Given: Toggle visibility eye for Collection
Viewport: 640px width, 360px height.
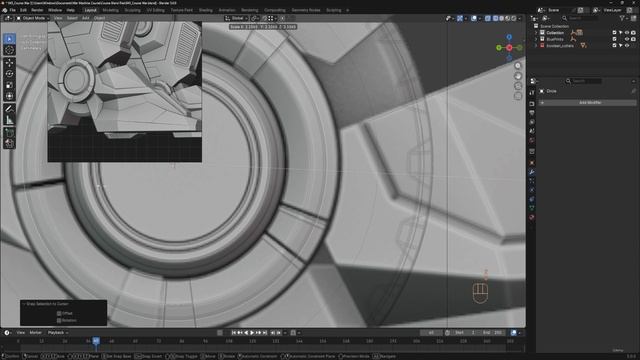Looking at the screenshot, I should point(627,33).
